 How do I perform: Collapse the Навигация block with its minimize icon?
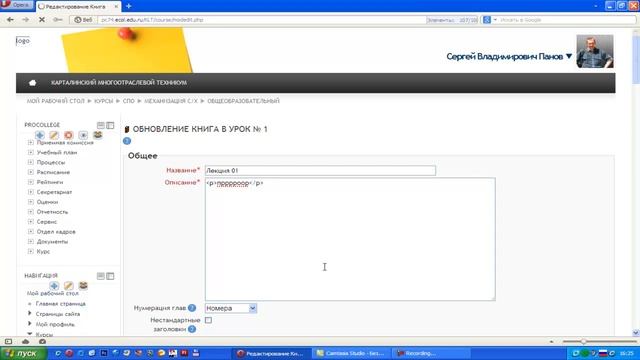pos(100,276)
